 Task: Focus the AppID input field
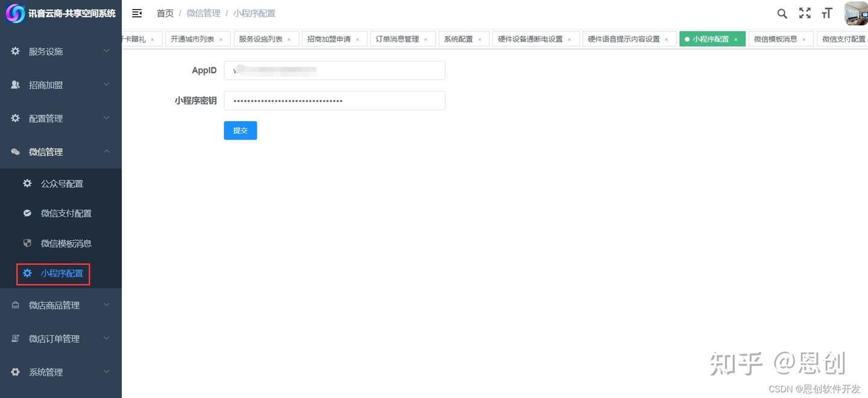pyautogui.click(x=335, y=70)
